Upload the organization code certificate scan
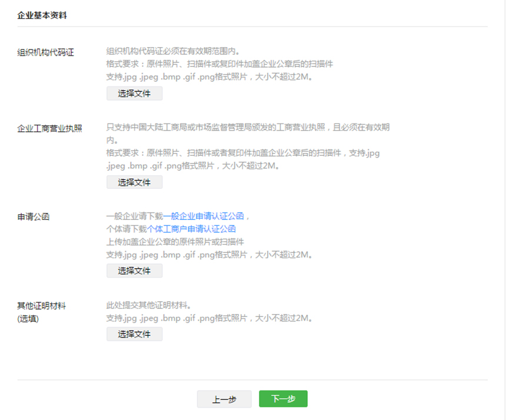Image resolution: width=506 pixels, height=420 pixels. (x=134, y=93)
